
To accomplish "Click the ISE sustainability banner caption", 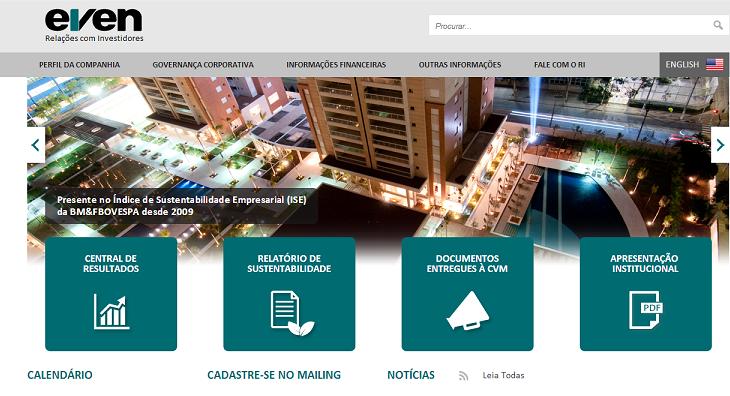I will [182, 206].
